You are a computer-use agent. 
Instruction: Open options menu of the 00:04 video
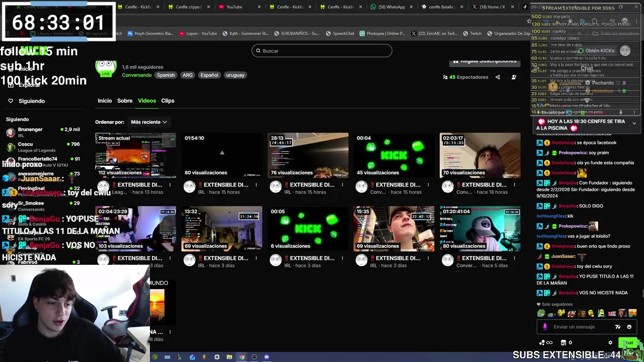click(x=428, y=185)
